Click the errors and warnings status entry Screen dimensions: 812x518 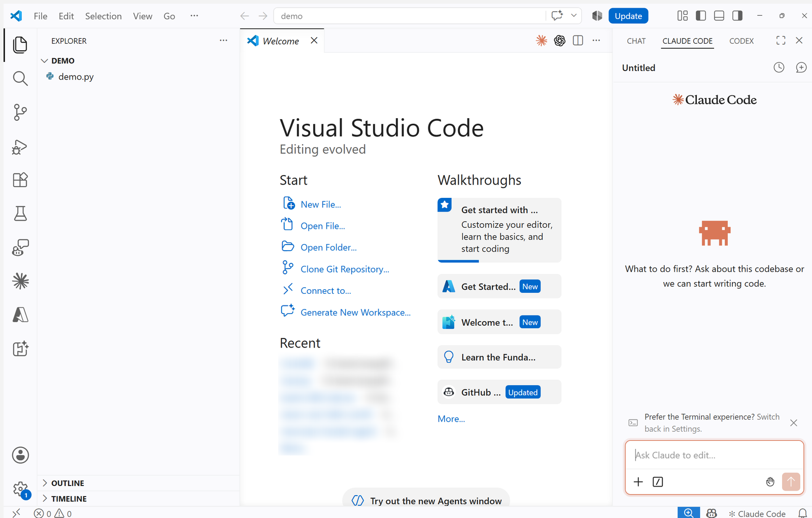pyautogui.click(x=53, y=513)
